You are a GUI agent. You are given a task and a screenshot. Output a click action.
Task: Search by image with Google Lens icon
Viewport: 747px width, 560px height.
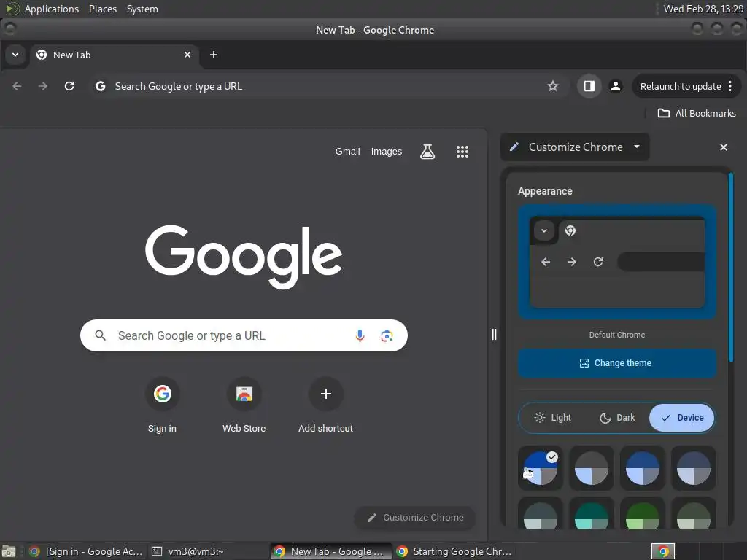click(x=387, y=335)
